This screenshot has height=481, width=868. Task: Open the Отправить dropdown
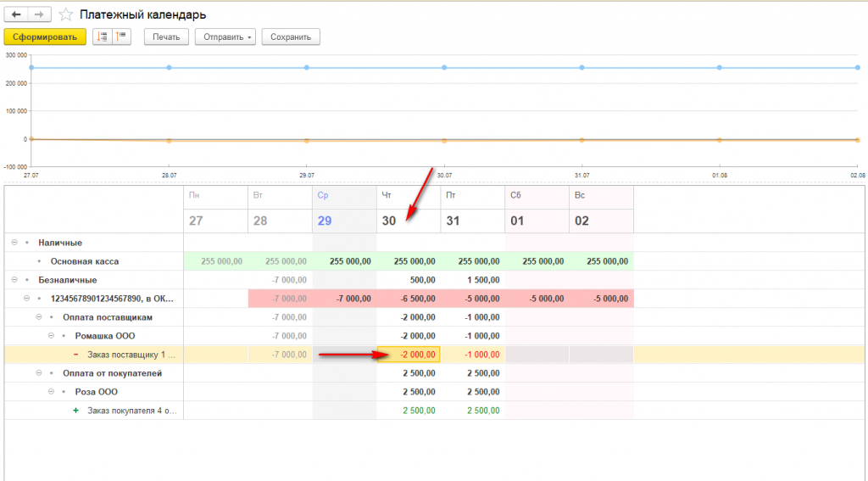(225, 37)
